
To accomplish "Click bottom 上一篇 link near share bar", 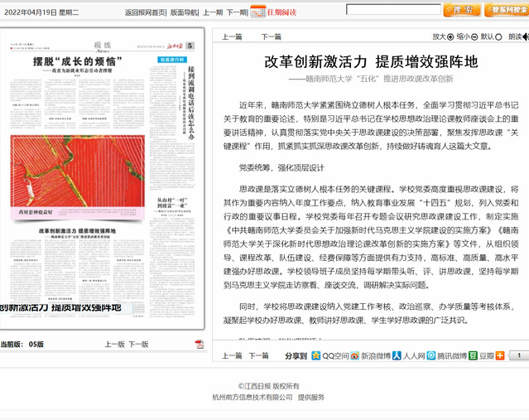I will pos(232,356).
